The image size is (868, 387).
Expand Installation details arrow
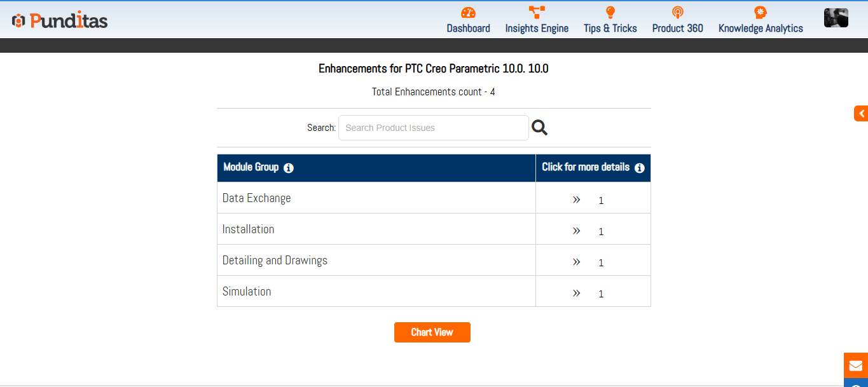click(576, 231)
